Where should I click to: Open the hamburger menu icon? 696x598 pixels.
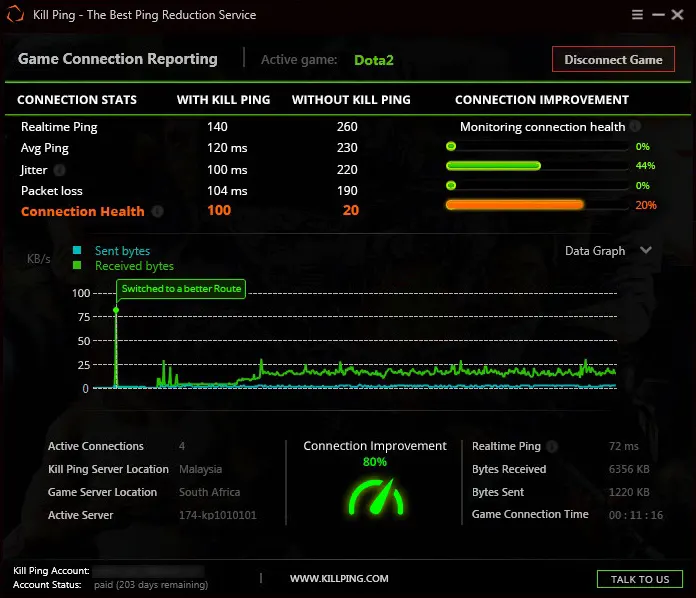pos(637,15)
